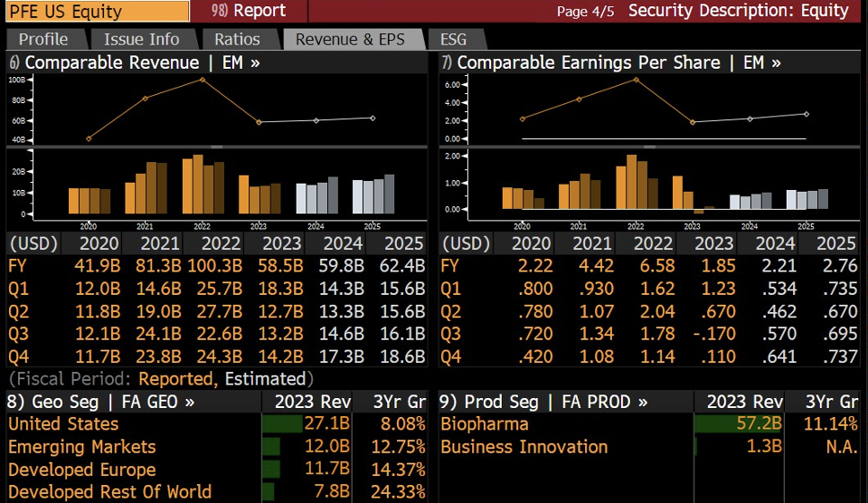Viewport: 868px width, 503px height.
Task: Click revenue Q4 2025 estimate 18.6B
Action: 402,356
